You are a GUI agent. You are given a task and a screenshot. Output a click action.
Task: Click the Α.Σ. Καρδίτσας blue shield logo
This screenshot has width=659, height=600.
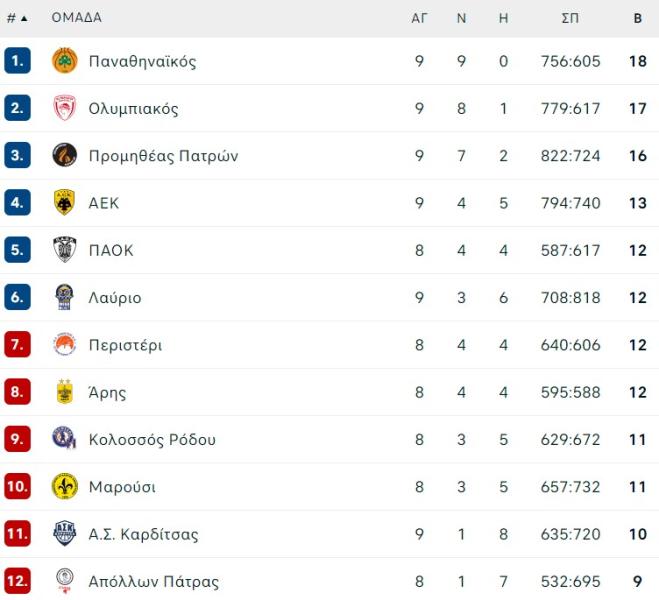[65, 534]
